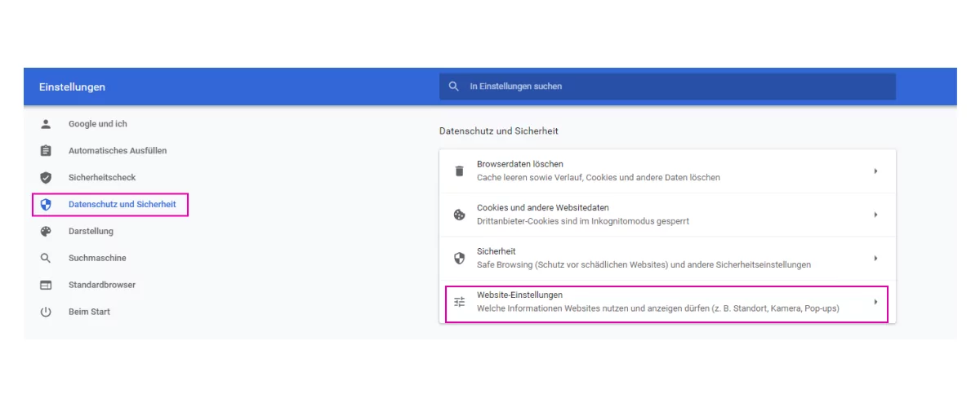Screen dimensions: 980x408
Task: Open the Sicherheit row title
Action: [x=497, y=251]
